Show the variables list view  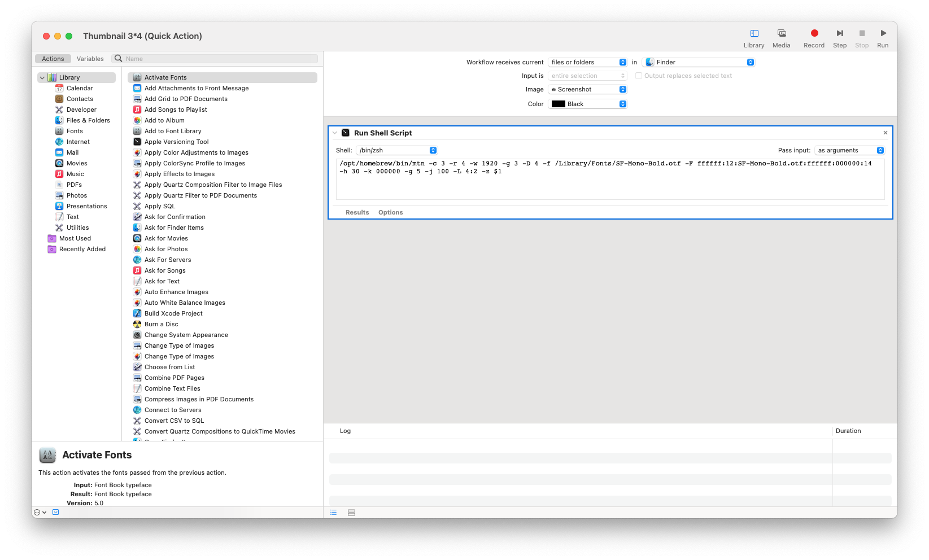351,513
